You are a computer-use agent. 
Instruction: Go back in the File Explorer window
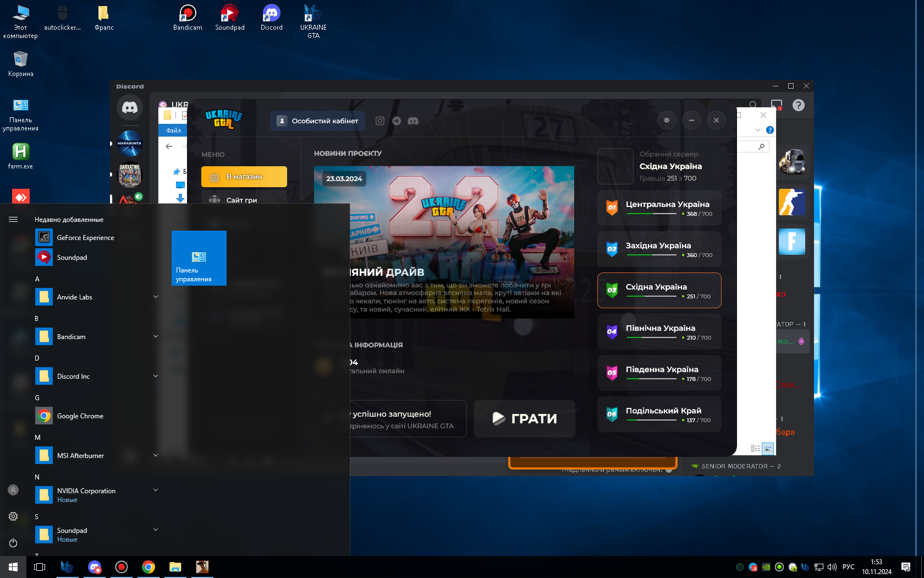point(169,146)
